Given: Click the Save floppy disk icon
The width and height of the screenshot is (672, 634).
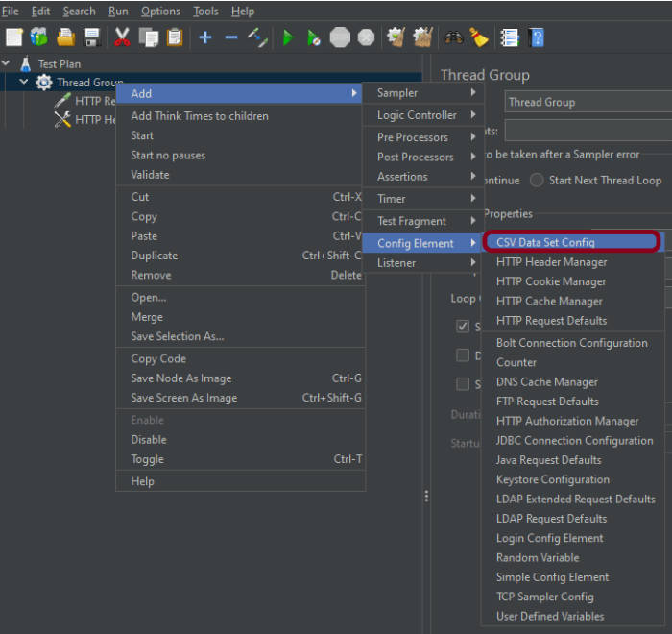Looking at the screenshot, I should coord(92,37).
